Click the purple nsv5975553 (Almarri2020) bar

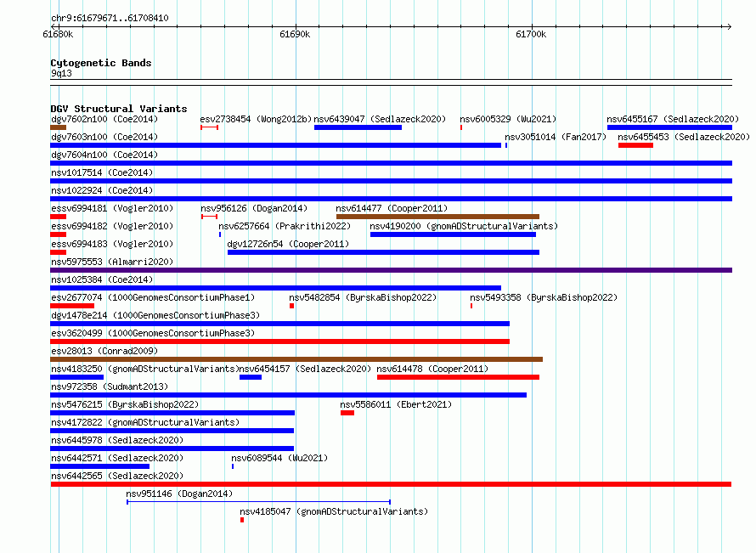coord(391,270)
